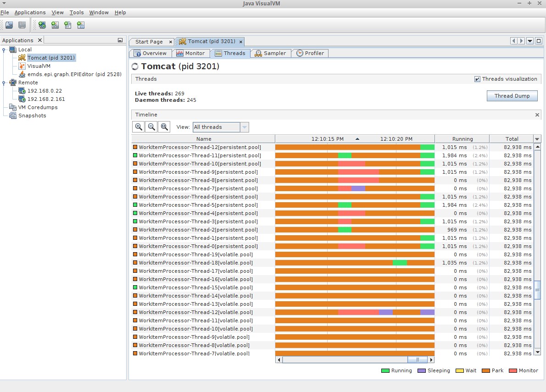Click the purple Sleeping legend swatch
This screenshot has width=546, height=392.
click(x=421, y=370)
